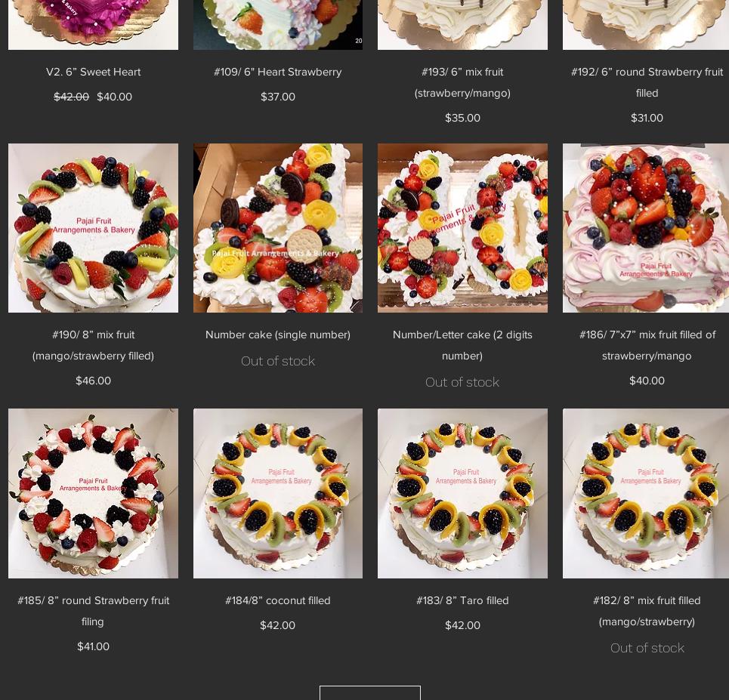This screenshot has height=700, width=729.
Task: Open the single Number cake image
Action: pyautogui.click(x=278, y=228)
